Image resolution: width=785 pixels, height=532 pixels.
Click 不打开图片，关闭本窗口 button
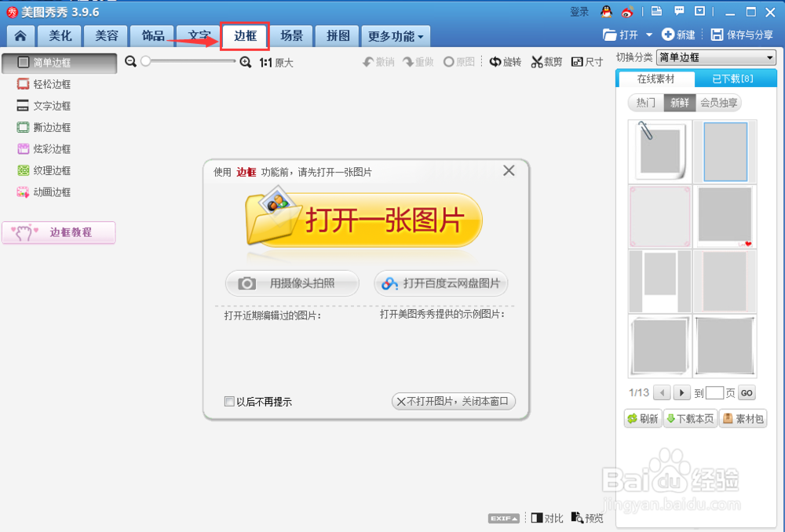pyautogui.click(x=454, y=402)
